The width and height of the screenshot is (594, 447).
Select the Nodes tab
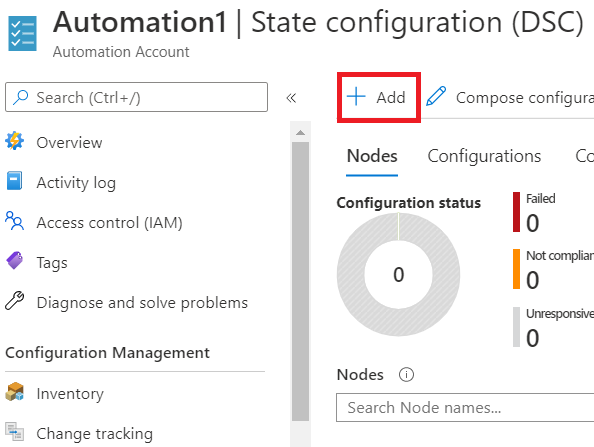372,156
